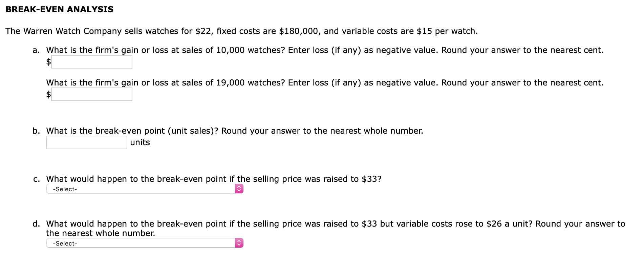This screenshot has width=644, height=270.
Task: Click the Warren Watch Company problem statement
Action: coord(241,31)
